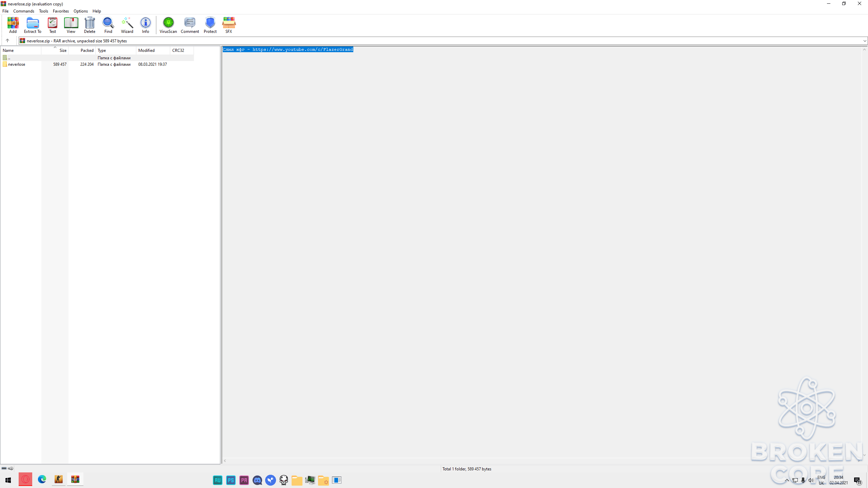The width and height of the screenshot is (868, 488).
Task: Launch Microsoft Edge from taskbar
Action: [42, 479]
